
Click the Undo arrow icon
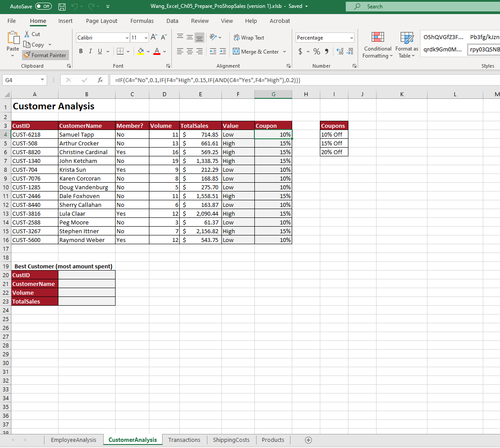tap(75, 7)
